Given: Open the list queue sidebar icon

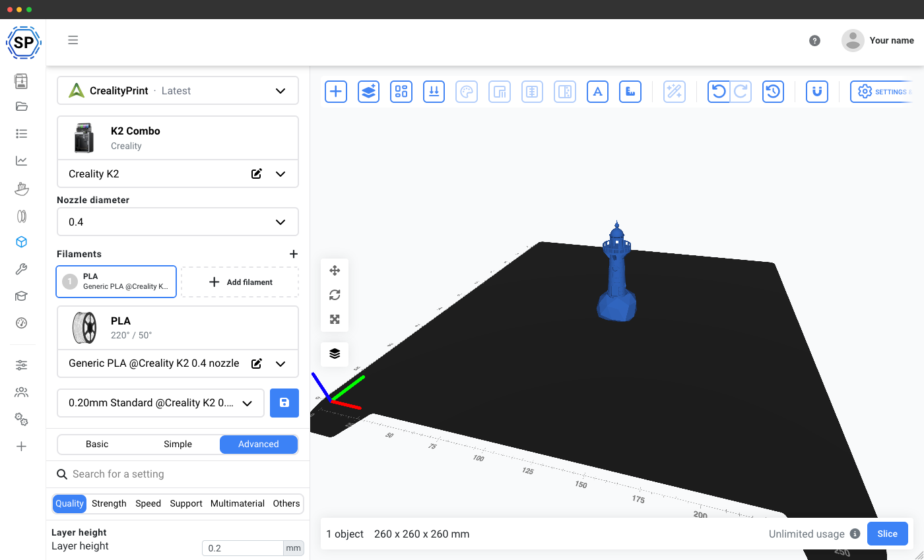Looking at the screenshot, I should tap(22, 134).
